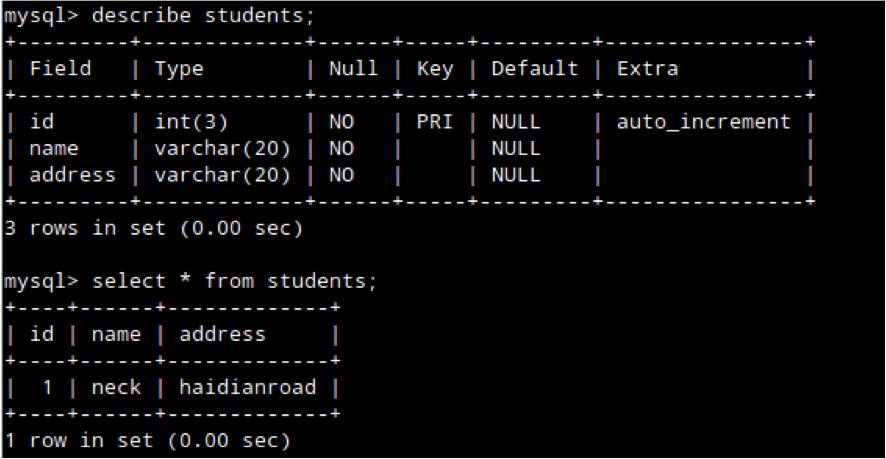Click the 'PRI' key value

tap(434, 122)
